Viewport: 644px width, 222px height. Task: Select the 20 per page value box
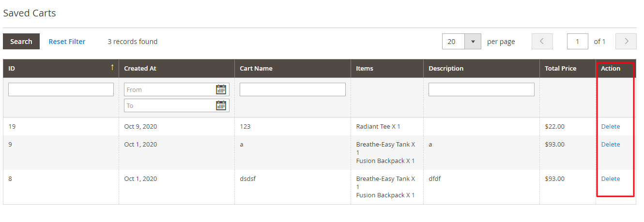coord(454,42)
